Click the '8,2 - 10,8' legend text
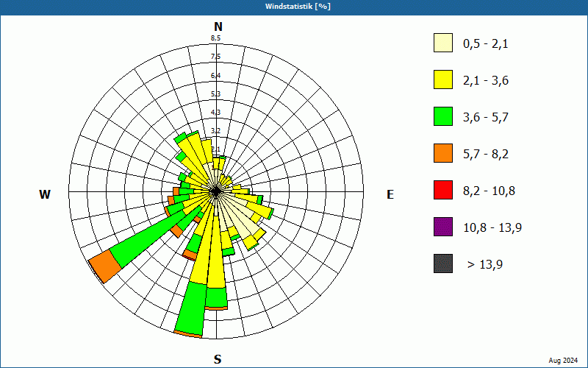Image resolution: width=588 pixels, height=368 pixels. click(489, 191)
